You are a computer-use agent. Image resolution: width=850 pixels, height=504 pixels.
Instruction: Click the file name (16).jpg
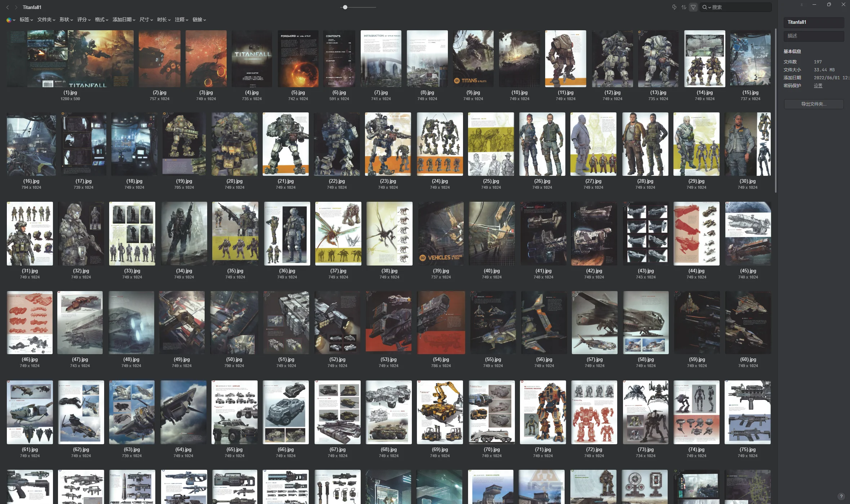tap(31, 181)
